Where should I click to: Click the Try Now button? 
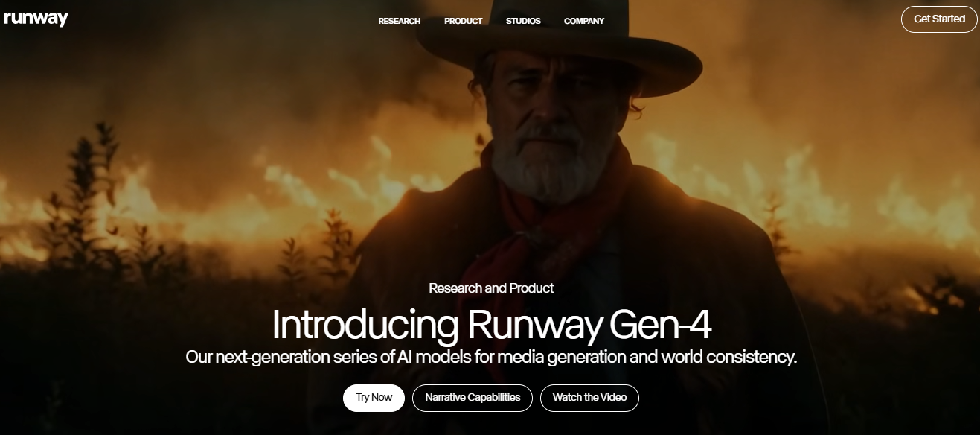click(374, 398)
